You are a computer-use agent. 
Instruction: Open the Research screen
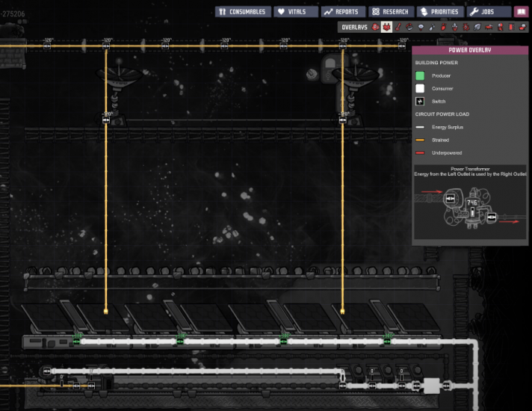coord(392,11)
